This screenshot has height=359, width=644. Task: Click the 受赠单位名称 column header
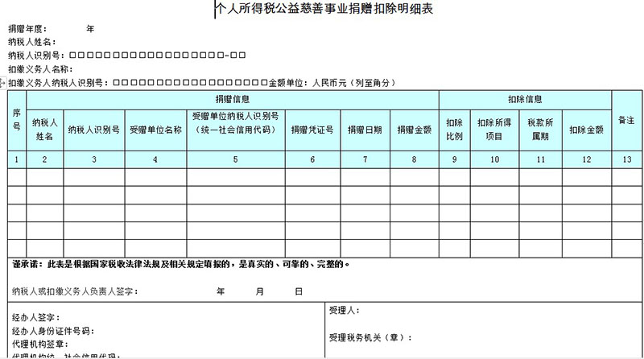155,129
